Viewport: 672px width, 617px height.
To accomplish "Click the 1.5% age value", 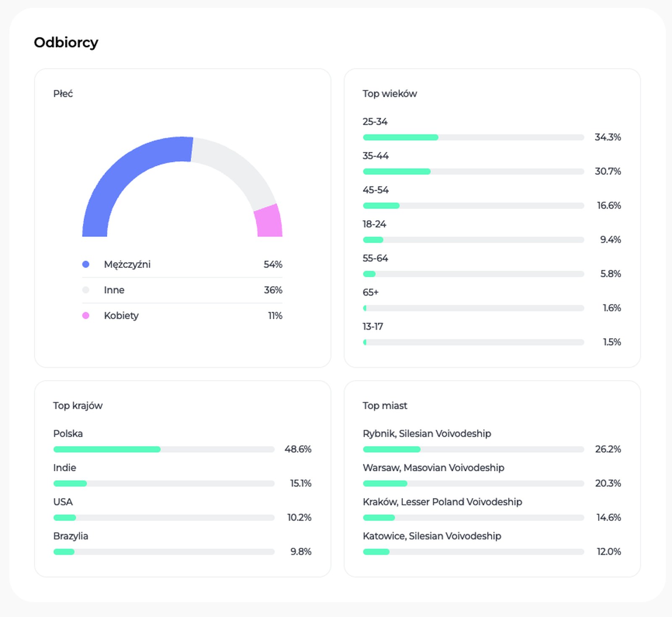I will coord(612,342).
